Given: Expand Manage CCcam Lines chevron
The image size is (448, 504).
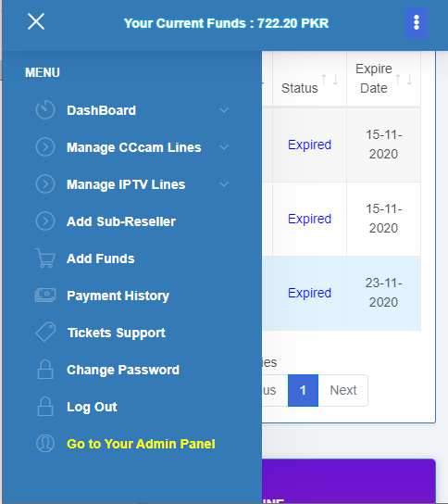Looking at the screenshot, I should (224, 147).
